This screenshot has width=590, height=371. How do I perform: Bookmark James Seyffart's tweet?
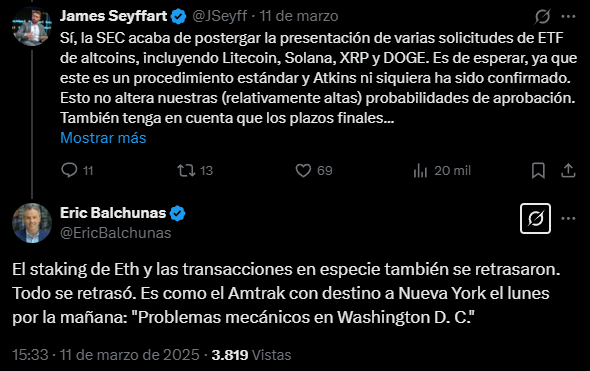coord(538,170)
